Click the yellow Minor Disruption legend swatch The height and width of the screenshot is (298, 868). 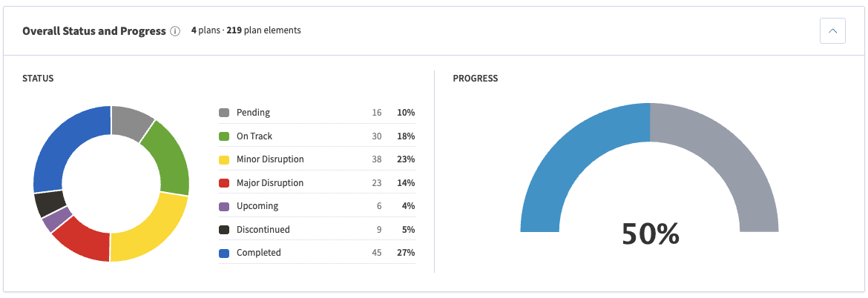click(224, 160)
